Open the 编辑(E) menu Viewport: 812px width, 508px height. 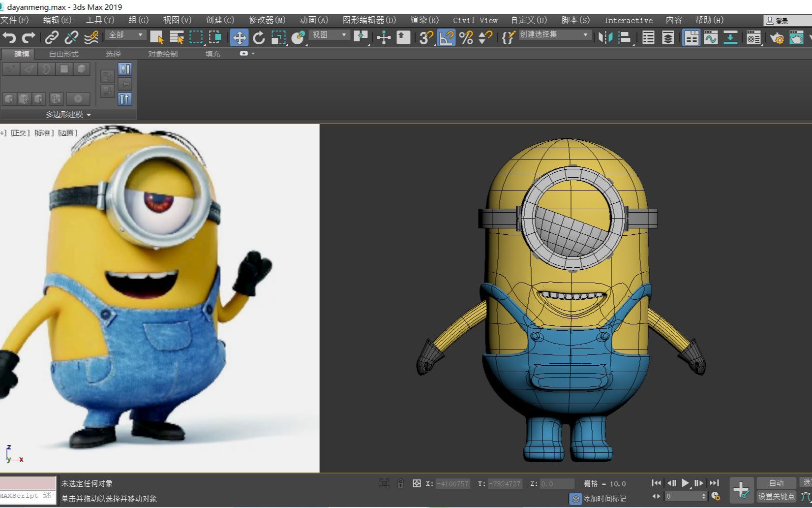coord(57,20)
